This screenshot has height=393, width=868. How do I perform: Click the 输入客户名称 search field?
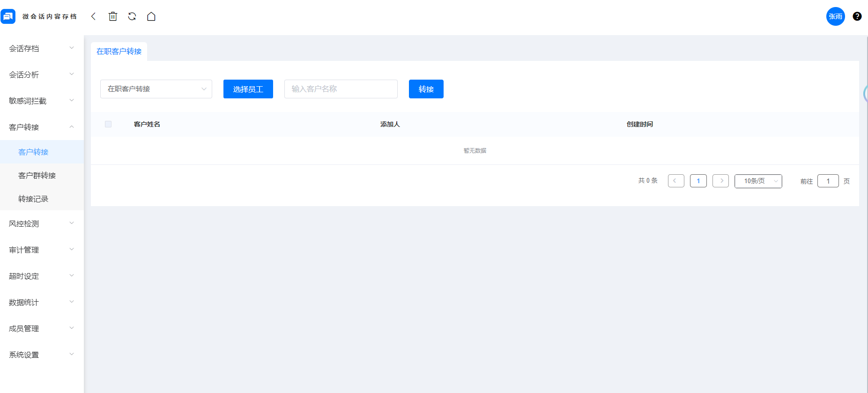341,89
